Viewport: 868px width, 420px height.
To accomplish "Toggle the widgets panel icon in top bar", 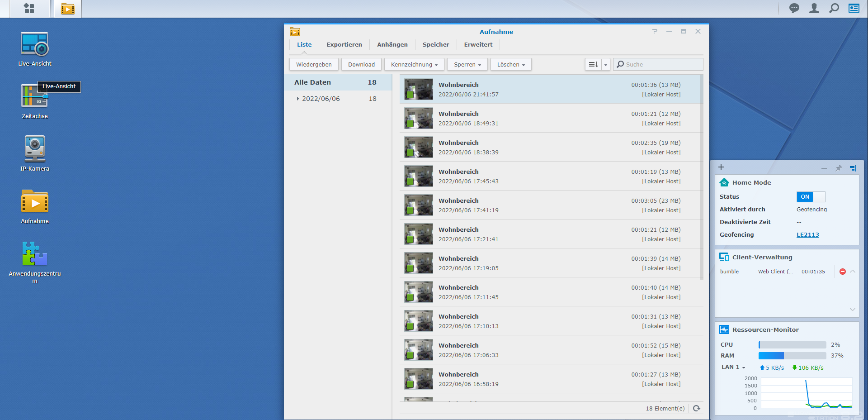I will click(x=854, y=8).
